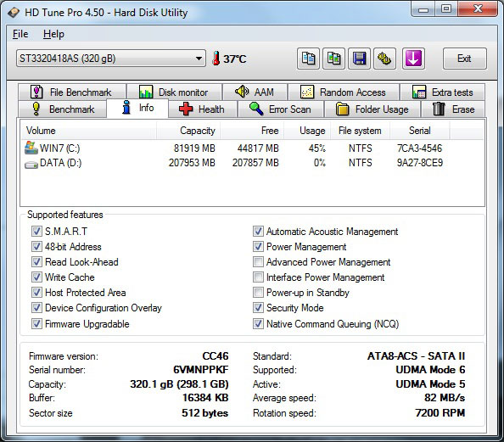Switch to the Folder Usage tab
This screenshot has width=504, height=442.
372,109
